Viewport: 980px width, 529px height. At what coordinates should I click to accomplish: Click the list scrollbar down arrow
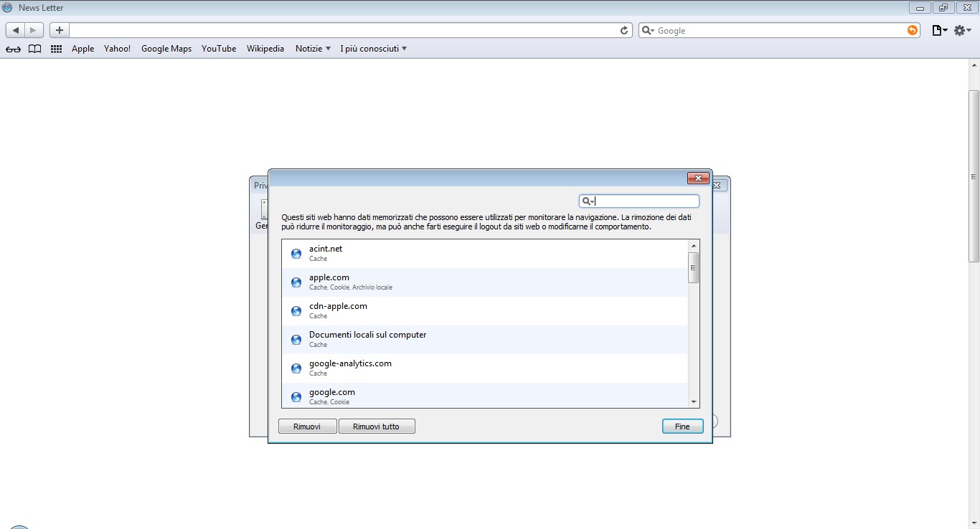(693, 402)
